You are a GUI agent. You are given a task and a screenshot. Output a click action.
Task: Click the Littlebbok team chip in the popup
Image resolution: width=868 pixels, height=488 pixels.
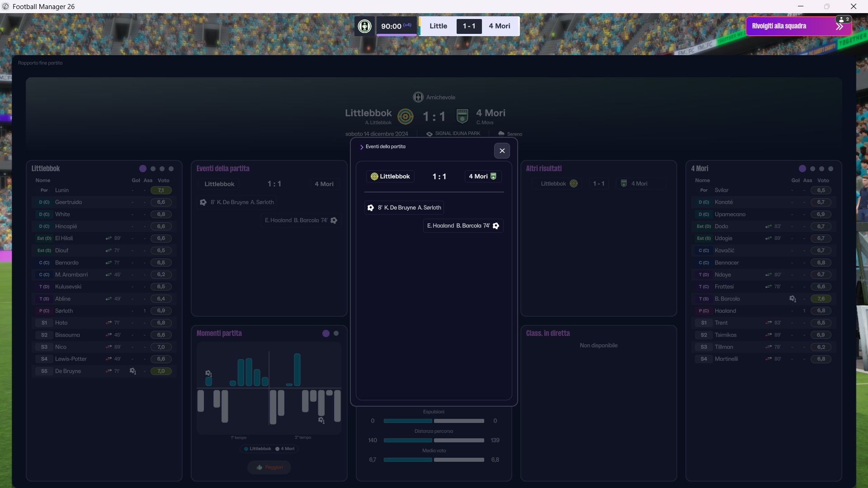click(x=391, y=177)
